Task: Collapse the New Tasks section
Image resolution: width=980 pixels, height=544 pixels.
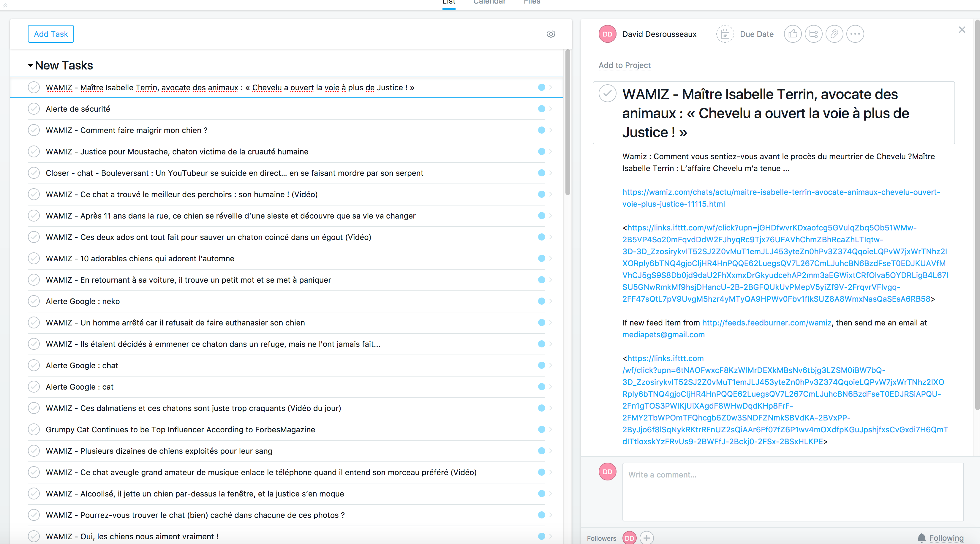Action: pyautogui.click(x=30, y=65)
